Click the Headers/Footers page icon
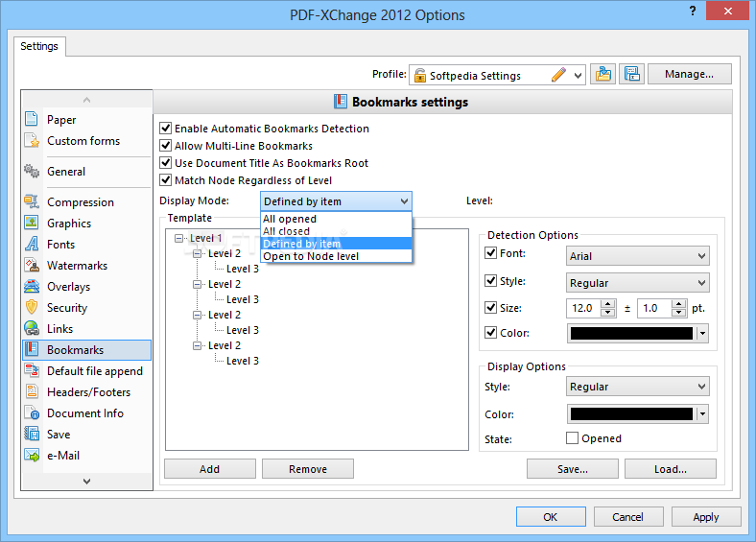This screenshot has width=756, height=542. tap(32, 391)
